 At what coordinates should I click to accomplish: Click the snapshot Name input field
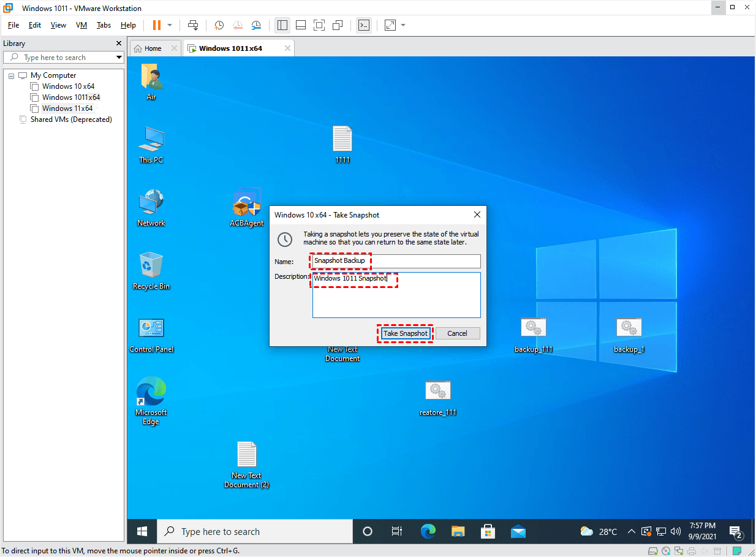[395, 261]
